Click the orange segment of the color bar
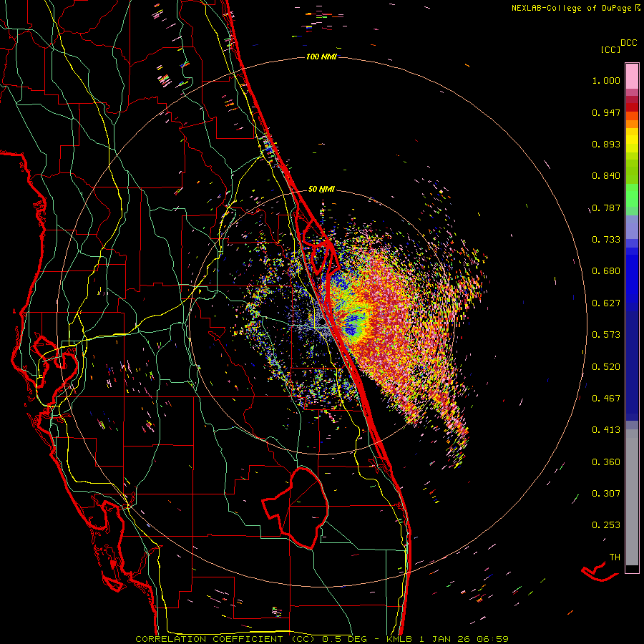The image size is (644, 644). 632,120
